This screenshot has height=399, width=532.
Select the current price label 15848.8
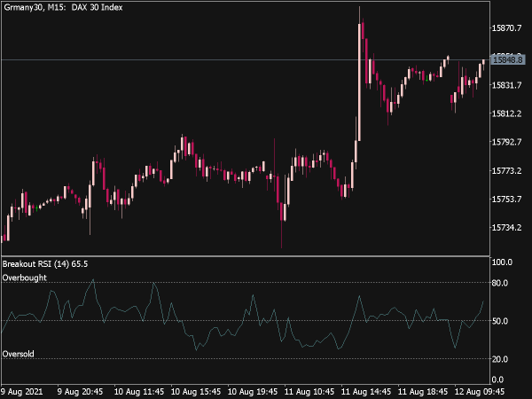click(507, 60)
